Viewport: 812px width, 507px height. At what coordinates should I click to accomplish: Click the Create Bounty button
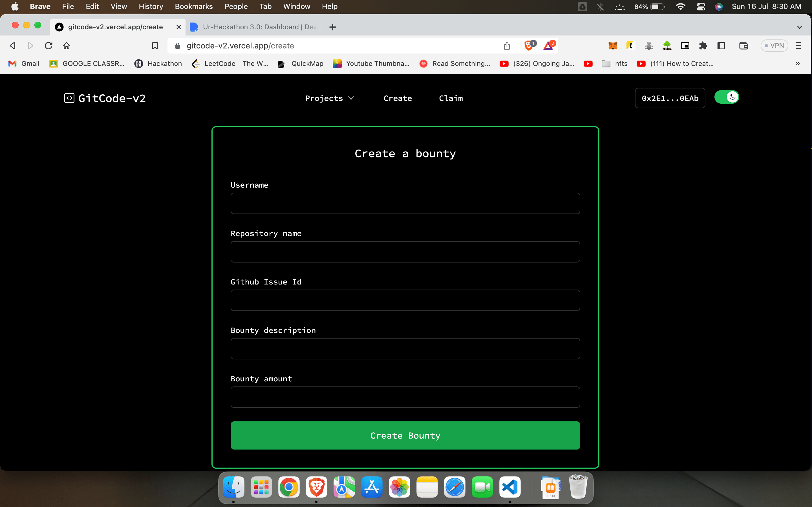405,435
